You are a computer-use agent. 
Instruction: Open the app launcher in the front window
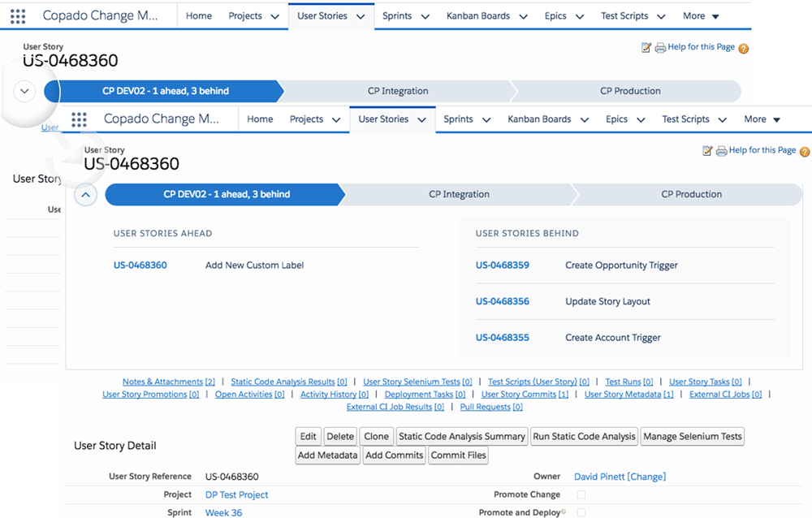80,119
